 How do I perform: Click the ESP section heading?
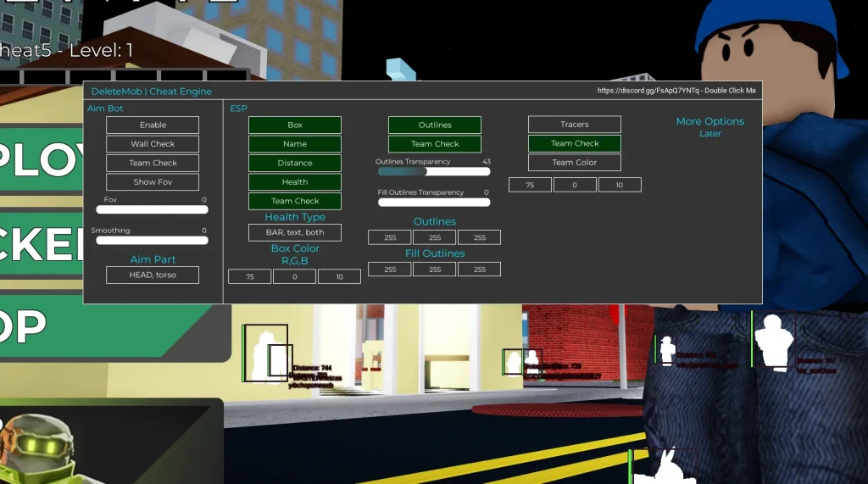(x=238, y=108)
